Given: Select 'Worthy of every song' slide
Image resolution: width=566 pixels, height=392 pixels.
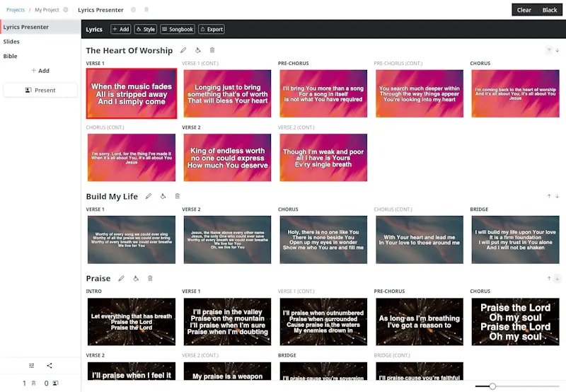Looking at the screenshot, I should click(132, 240).
